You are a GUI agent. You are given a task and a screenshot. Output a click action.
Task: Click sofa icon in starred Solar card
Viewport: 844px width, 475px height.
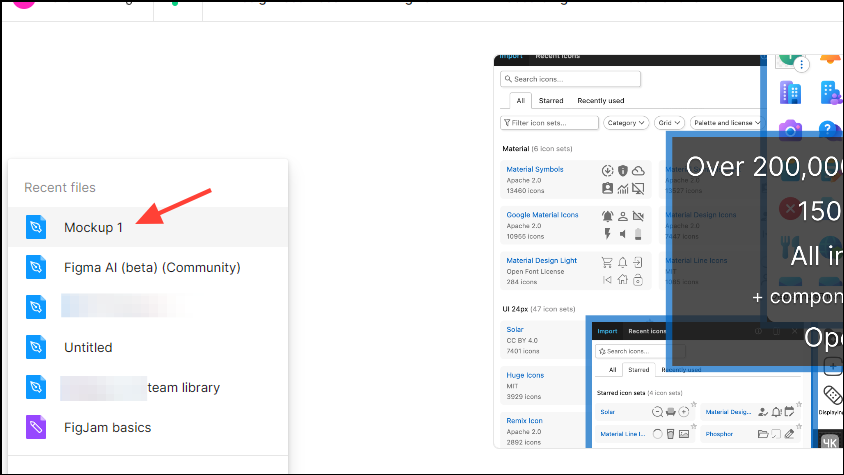671,412
